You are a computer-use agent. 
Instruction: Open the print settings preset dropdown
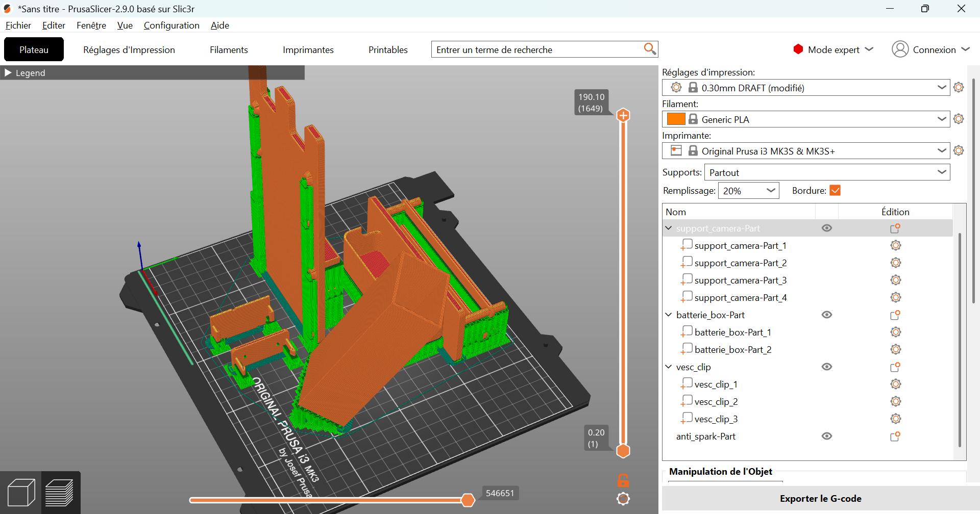[806, 87]
